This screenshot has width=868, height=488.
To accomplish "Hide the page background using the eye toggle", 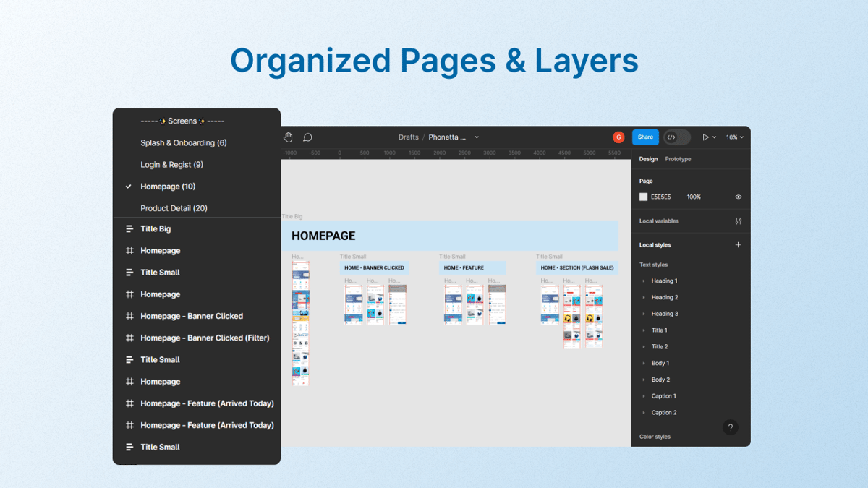I will click(x=739, y=196).
